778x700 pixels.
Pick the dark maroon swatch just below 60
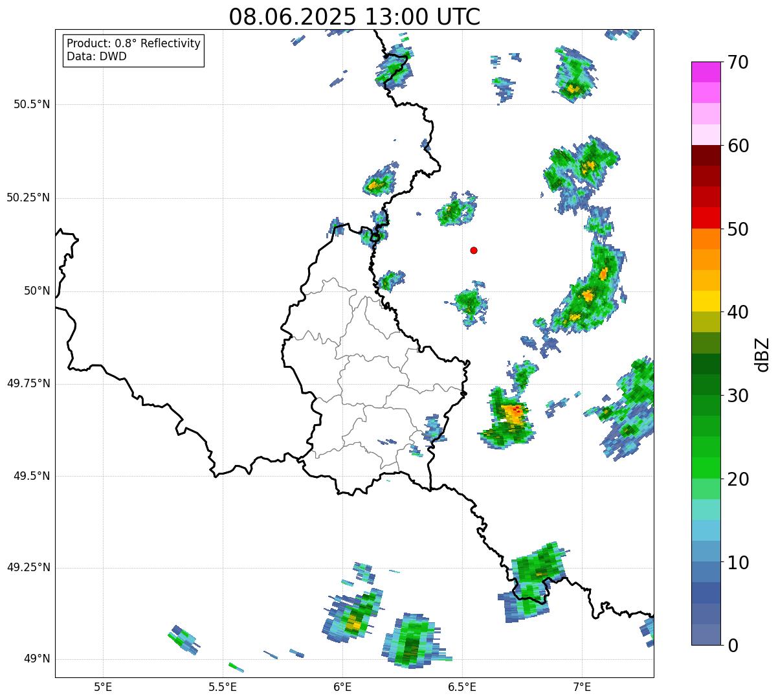pos(706,155)
